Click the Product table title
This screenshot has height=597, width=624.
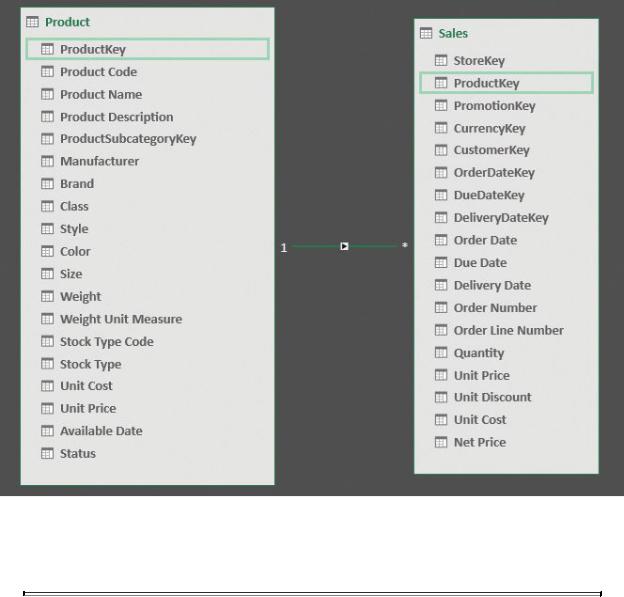67,22
